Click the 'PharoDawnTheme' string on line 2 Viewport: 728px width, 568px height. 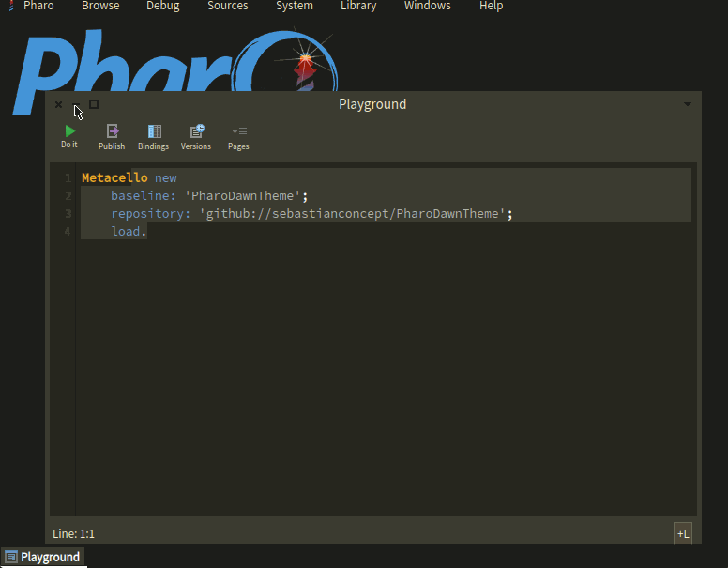pyautogui.click(x=242, y=195)
